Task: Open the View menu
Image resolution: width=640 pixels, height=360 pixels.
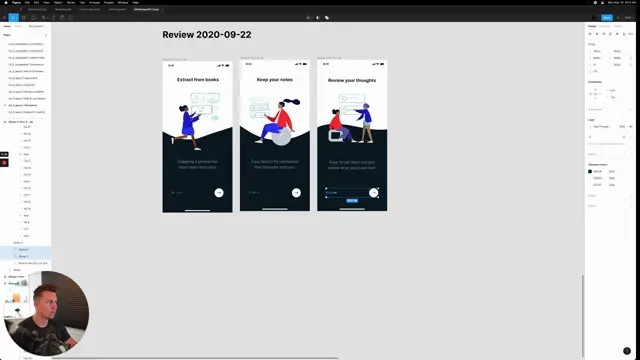Action: coord(46,2)
